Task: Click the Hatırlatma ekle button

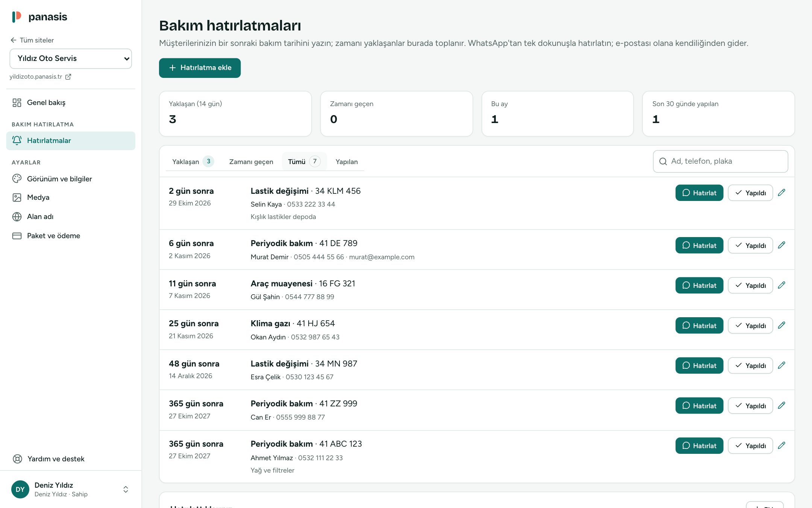Action: coord(200,68)
